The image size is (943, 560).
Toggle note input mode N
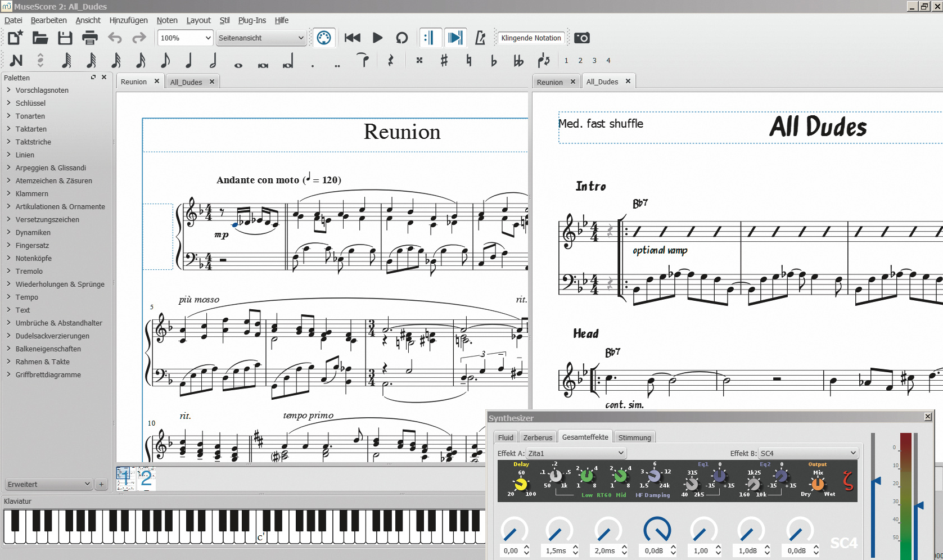16,60
